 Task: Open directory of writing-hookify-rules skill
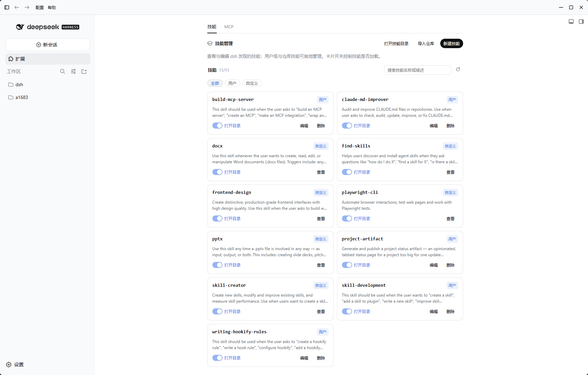click(233, 358)
